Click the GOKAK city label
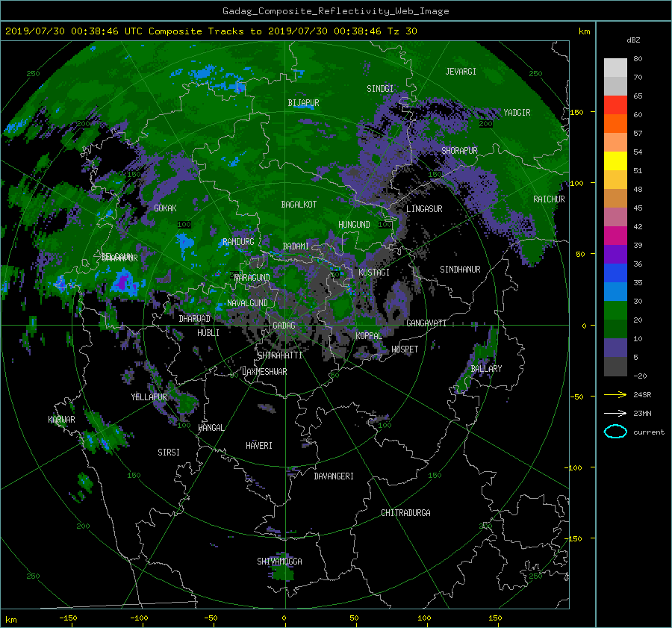Image resolution: width=672 pixels, height=628 pixels. tap(165, 208)
